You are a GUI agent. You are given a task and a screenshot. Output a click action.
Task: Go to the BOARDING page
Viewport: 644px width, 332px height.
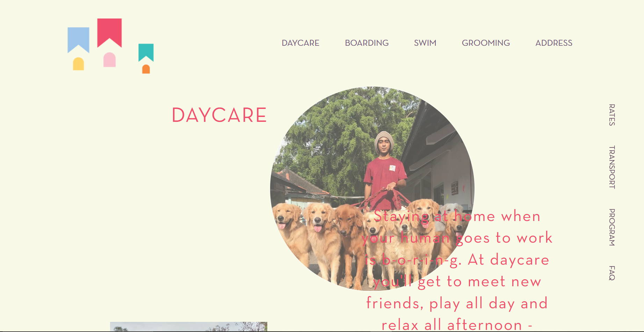click(367, 43)
